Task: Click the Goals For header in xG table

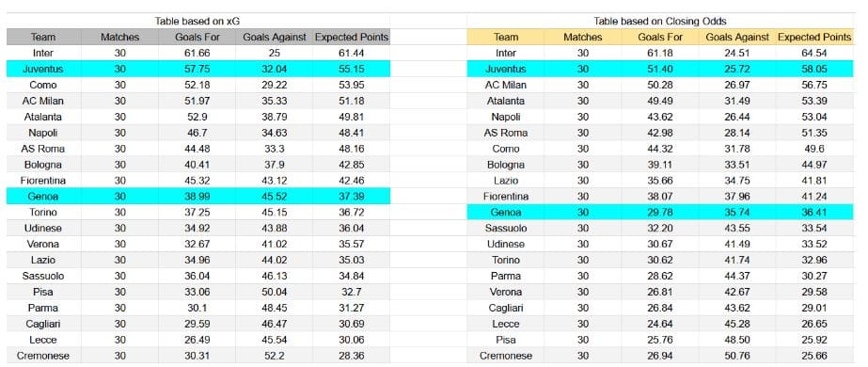Action: tap(197, 37)
